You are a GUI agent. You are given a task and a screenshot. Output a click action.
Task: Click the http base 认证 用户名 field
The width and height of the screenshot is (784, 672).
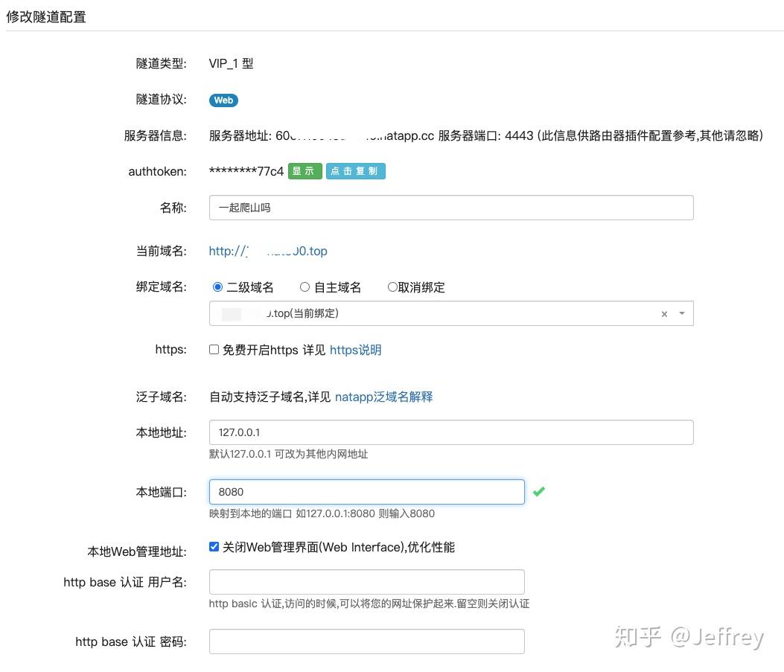point(367,582)
